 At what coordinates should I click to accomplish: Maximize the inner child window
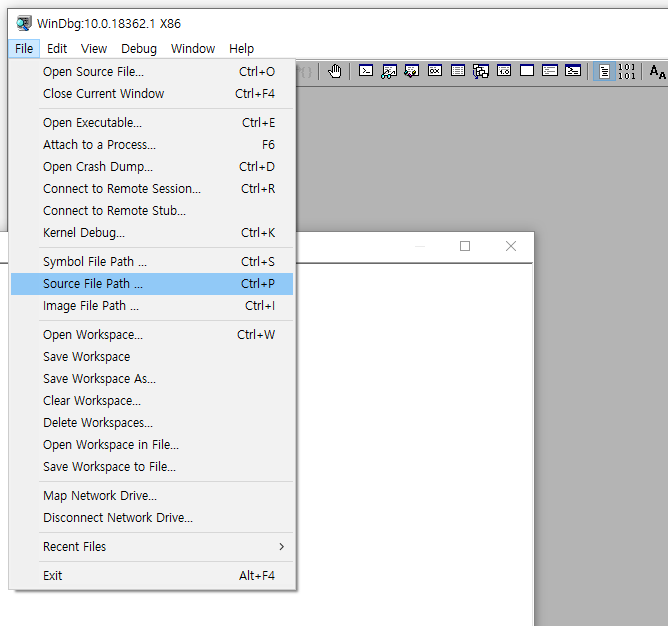tap(465, 246)
